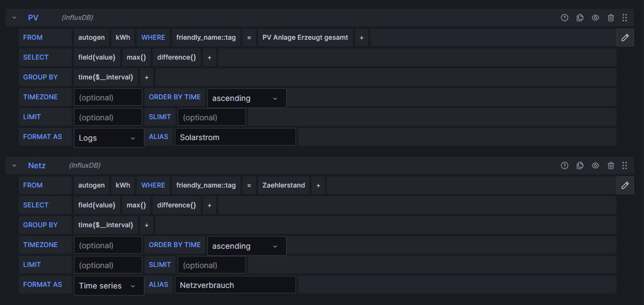Remove the Netz query with trash icon
644x305 pixels.
pyautogui.click(x=610, y=165)
